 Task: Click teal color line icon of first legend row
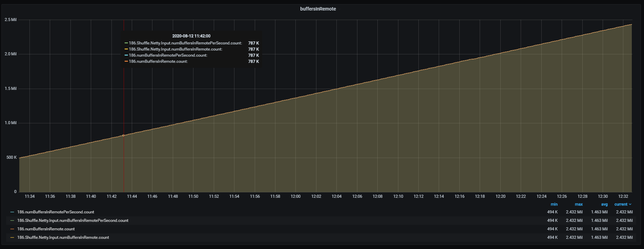coord(13,212)
